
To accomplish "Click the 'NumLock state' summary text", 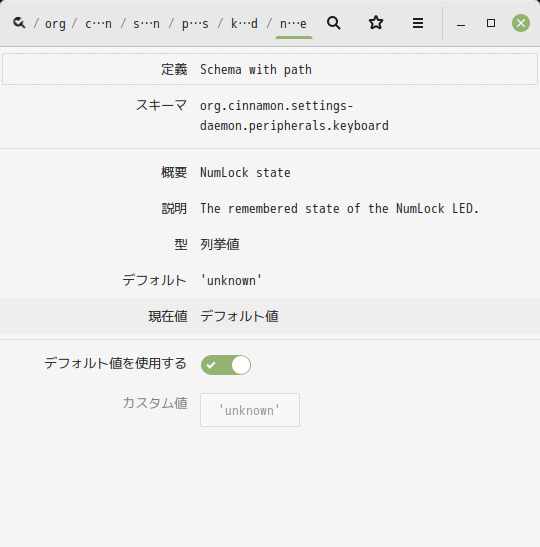I will tap(245, 173).
